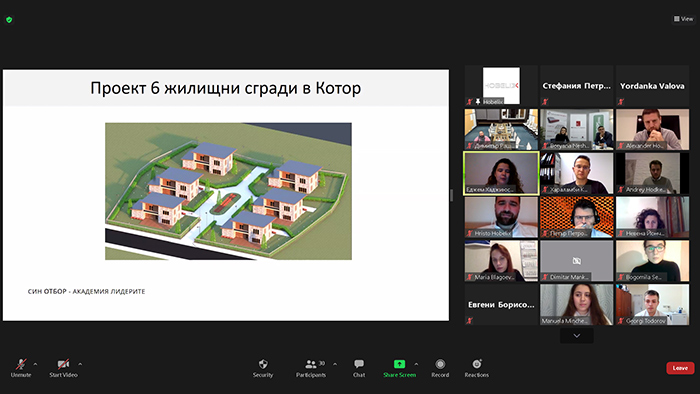Screen dimensions: 700x394
Task: Start Video with camera icon
Action: [x=63, y=368]
